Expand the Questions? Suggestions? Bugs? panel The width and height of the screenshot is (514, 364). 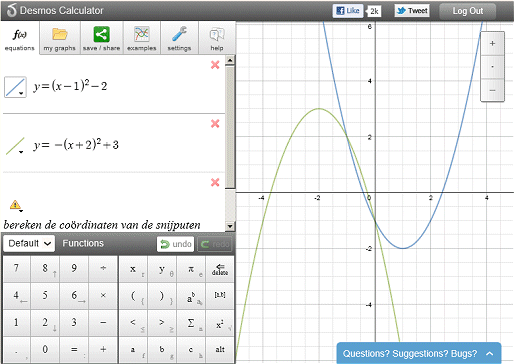[418, 353]
